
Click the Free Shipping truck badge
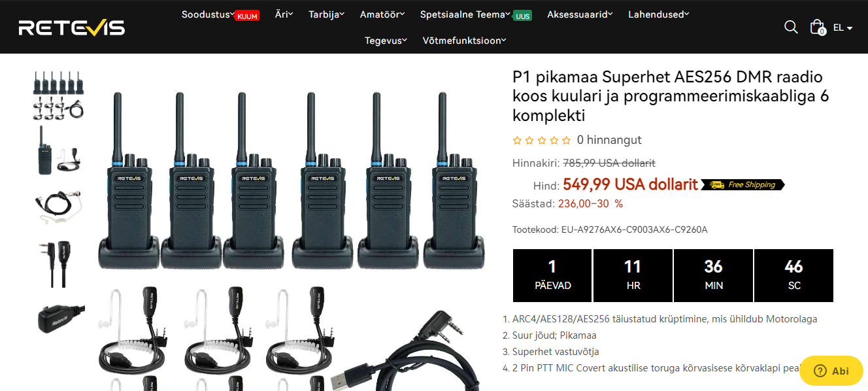743,185
